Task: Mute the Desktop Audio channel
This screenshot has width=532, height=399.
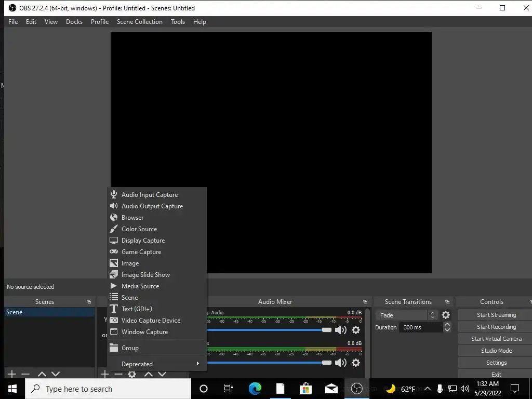Action: point(341,330)
